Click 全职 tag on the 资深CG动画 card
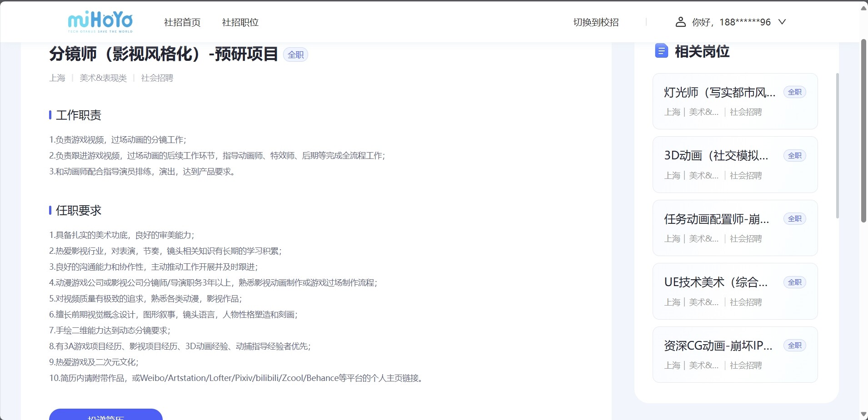Screen dimensions: 868x420 (x=794, y=346)
